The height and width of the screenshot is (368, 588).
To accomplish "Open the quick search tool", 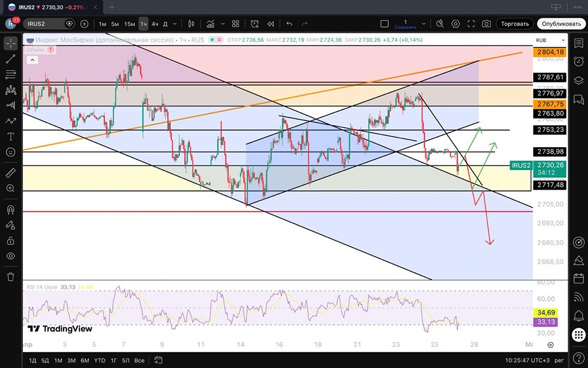I will (440, 24).
